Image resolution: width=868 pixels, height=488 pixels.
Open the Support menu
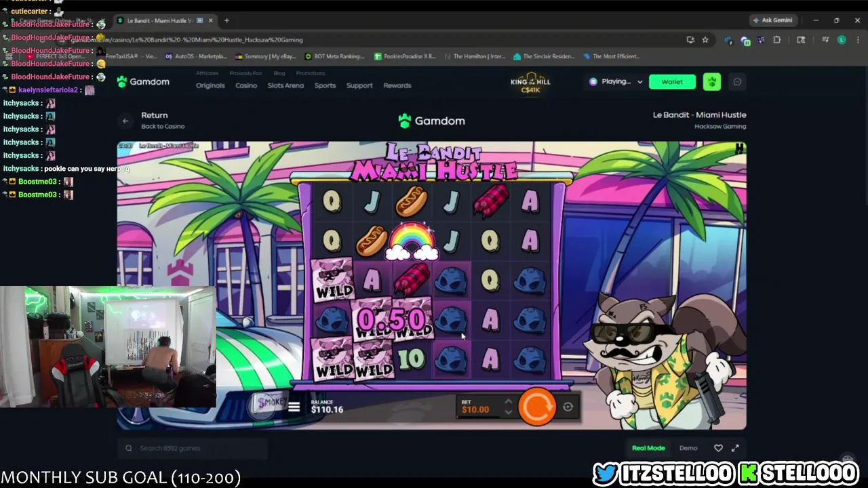(x=359, y=85)
